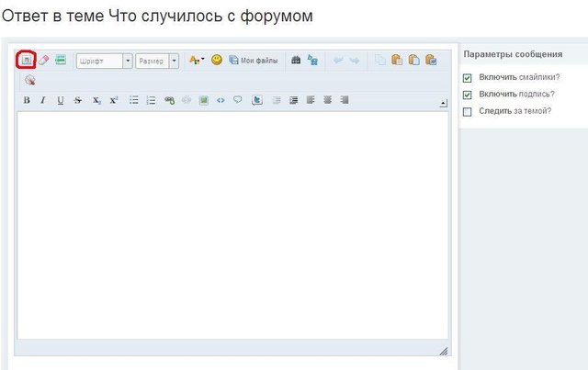Insert a bulleted list

point(133,100)
